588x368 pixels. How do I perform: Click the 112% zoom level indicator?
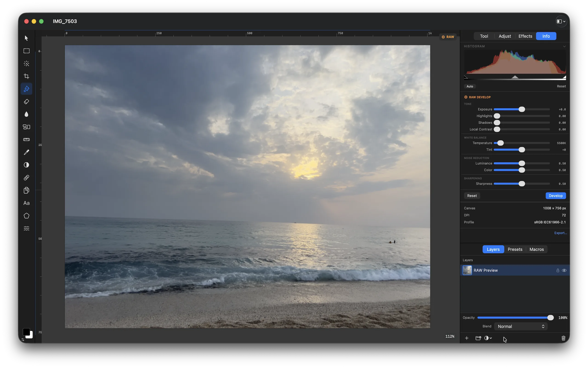[449, 336]
